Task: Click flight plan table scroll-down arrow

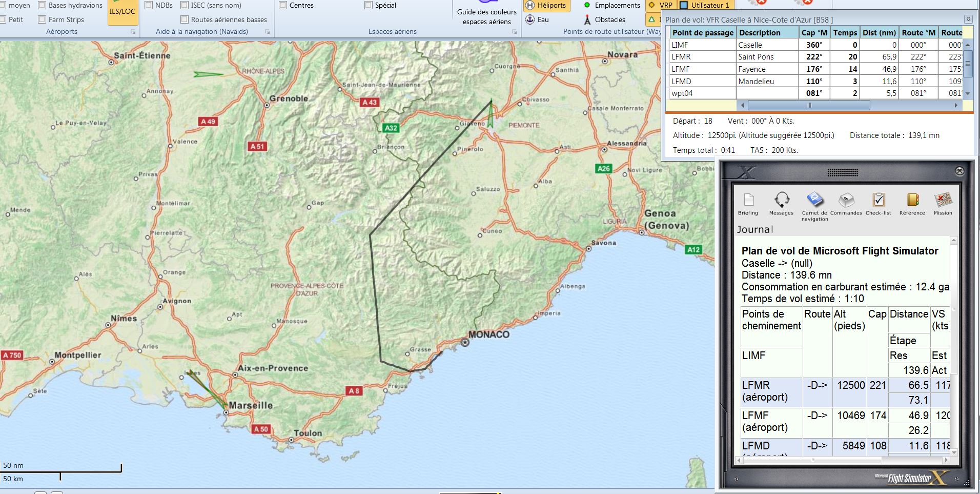Action: [968, 94]
